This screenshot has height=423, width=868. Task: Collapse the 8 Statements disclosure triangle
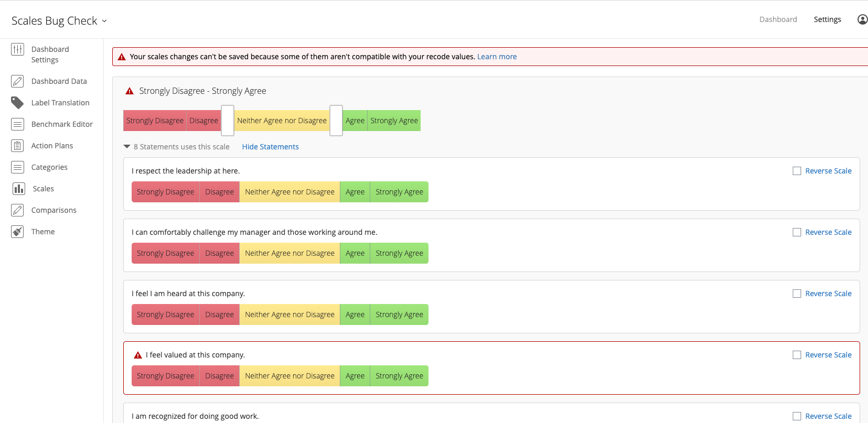pyautogui.click(x=127, y=147)
